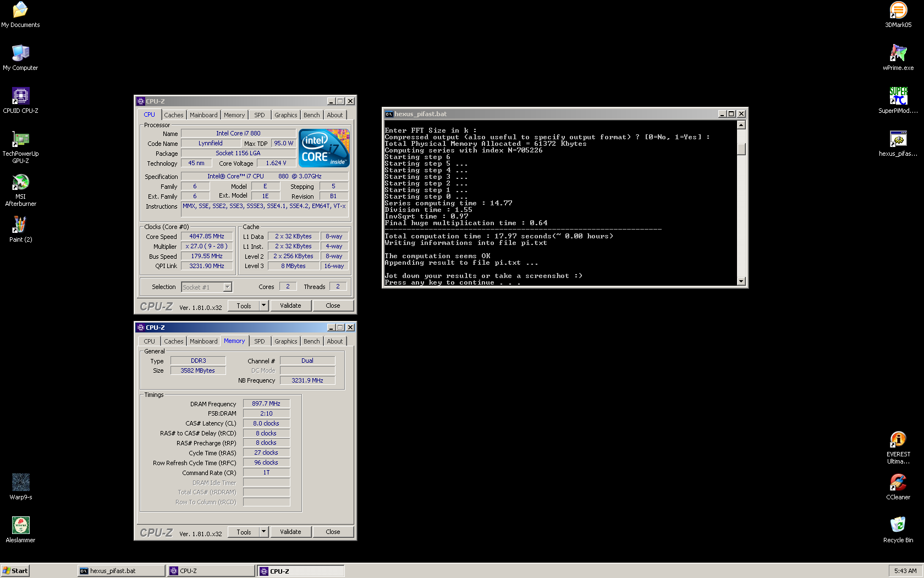
Task: Launch wPrime.exe desktop icon
Action: tap(898, 58)
